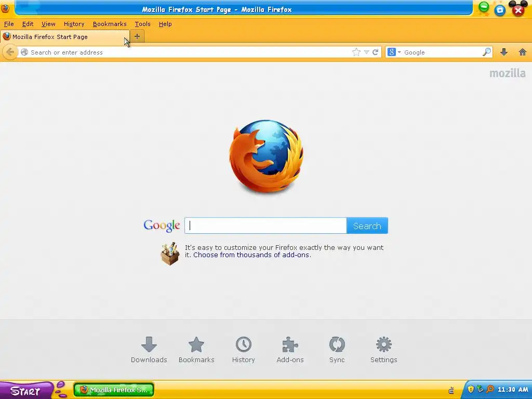The height and width of the screenshot is (399, 532).
Task: Close Firefox with the red X button
Action: (x=518, y=10)
